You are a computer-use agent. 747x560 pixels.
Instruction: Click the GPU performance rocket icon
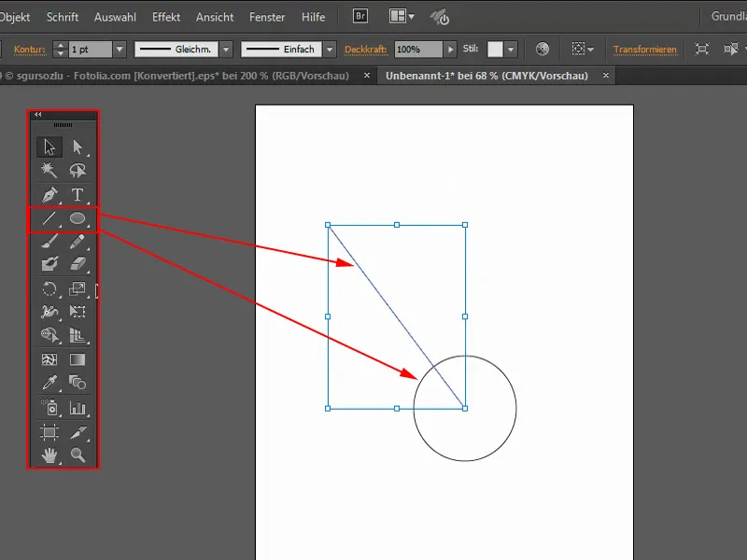click(x=439, y=17)
